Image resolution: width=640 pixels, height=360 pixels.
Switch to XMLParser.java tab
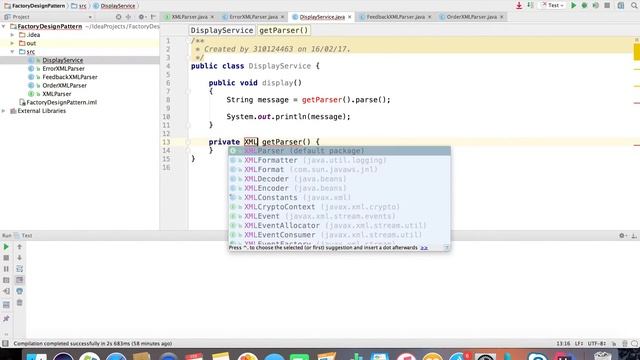[189, 17]
